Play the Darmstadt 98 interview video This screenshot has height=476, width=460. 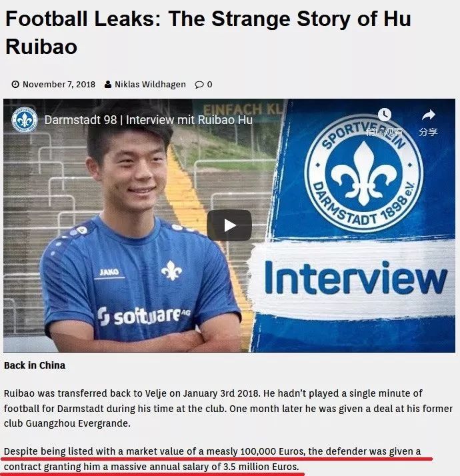229,225
